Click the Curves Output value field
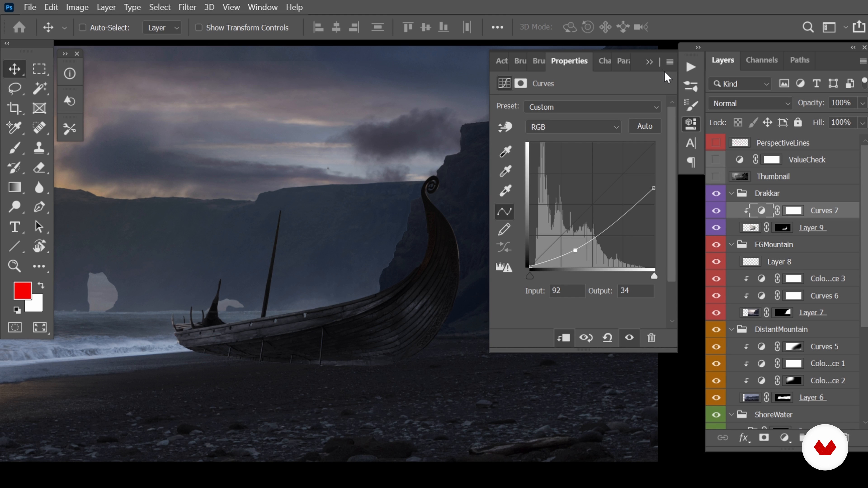Screen dimensions: 868x488 coord(636,291)
